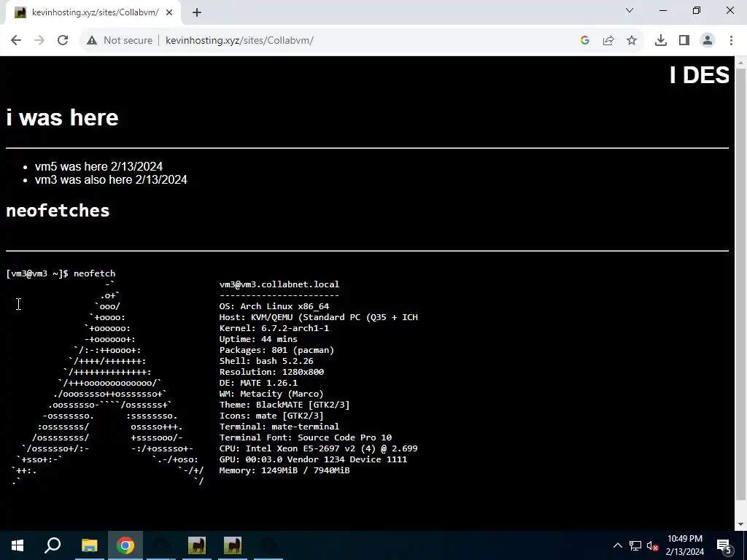The height and width of the screenshot is (560, 747).
Task: Show hidden system tray icons
Action: (x=617, y=545)
